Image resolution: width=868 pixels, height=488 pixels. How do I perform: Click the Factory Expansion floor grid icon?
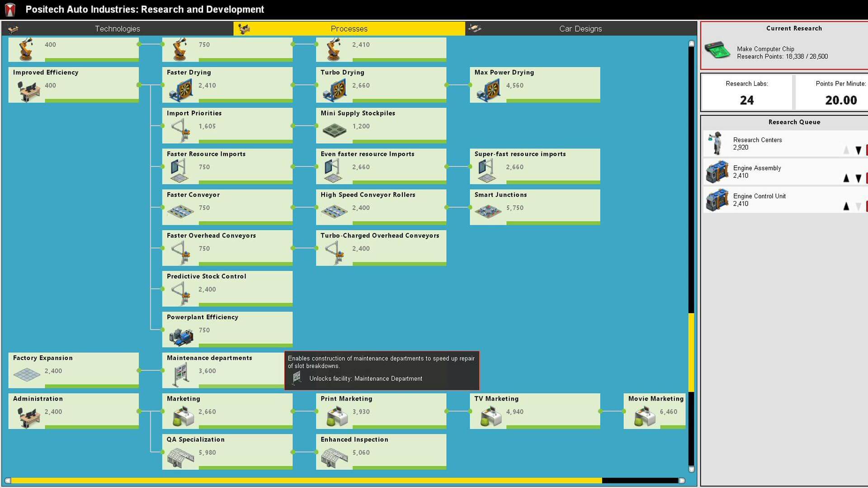pos(27,374)
